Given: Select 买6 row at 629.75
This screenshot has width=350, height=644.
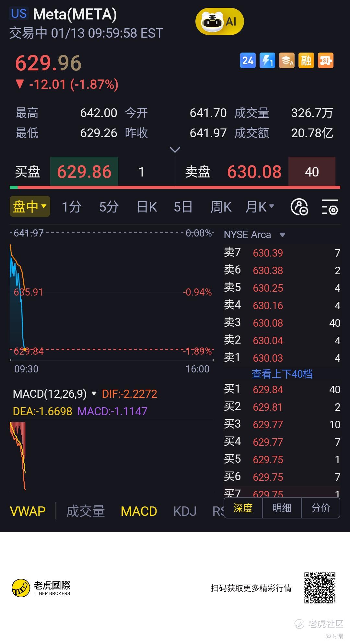Looking at the screenshot, I should (282, 477).
